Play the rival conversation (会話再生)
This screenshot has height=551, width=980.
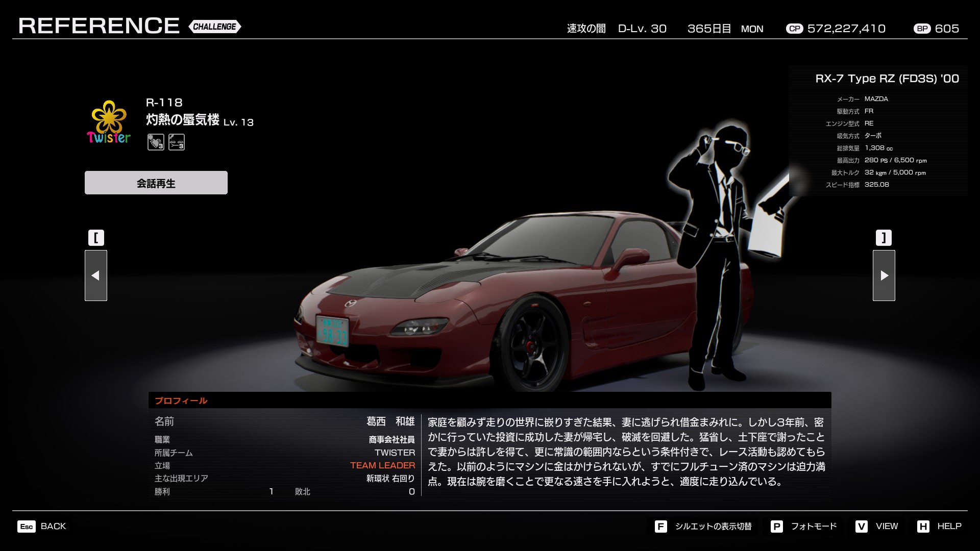pos(156,183)
